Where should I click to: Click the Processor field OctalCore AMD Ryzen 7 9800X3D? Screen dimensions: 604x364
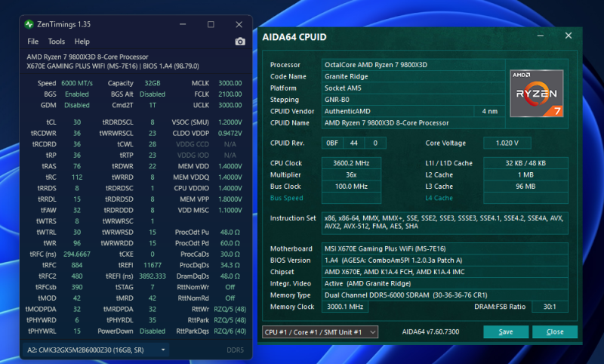pos(413,65)
